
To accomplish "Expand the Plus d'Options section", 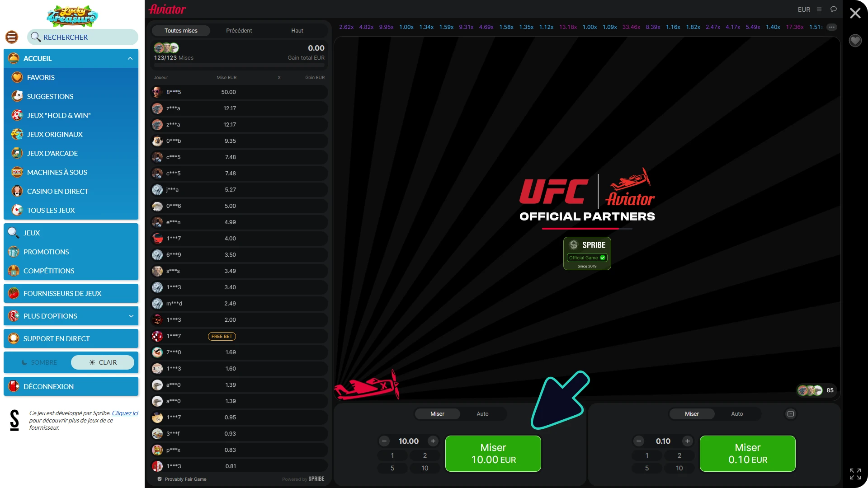I will click(x=131, y=316).
